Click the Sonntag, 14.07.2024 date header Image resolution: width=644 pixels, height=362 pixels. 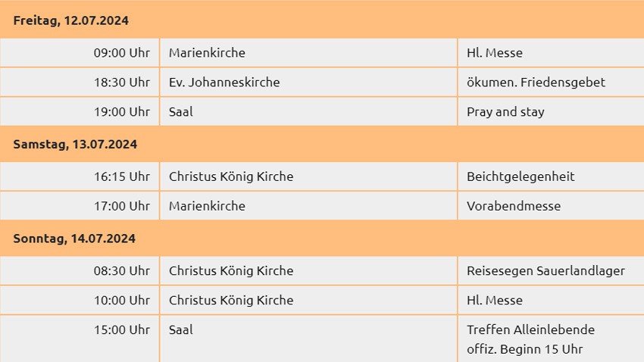tap(74, 239)
